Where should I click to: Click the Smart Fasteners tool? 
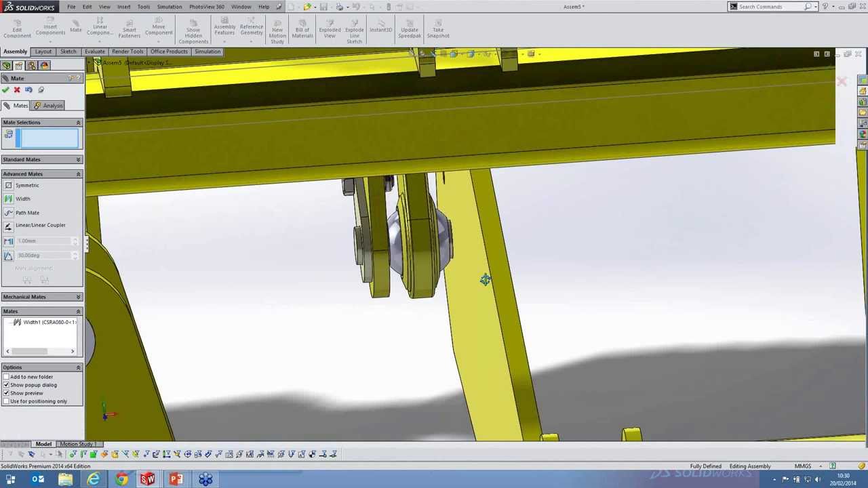(129, 28)
